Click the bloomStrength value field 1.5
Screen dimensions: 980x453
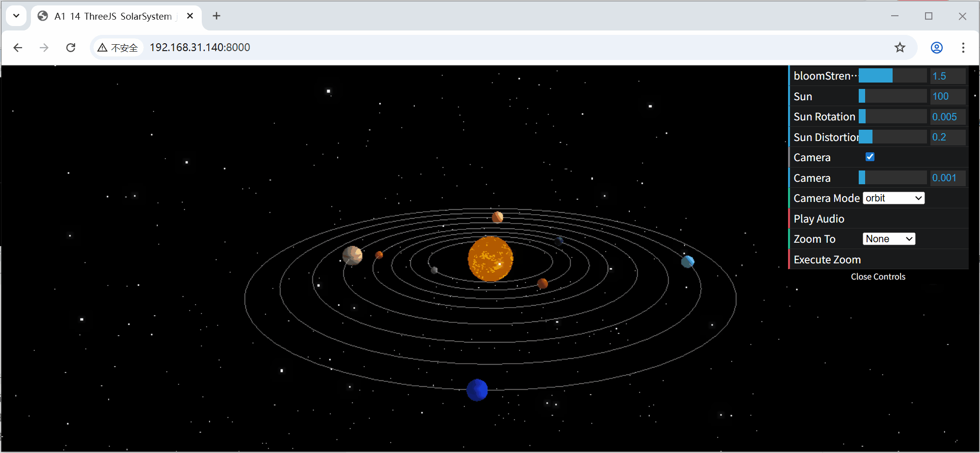pos(948,76)
